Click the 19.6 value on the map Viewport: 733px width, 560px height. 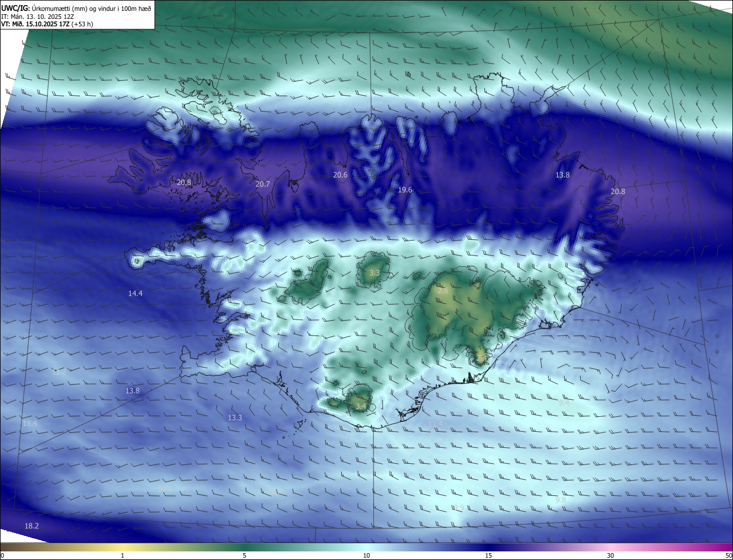coord(405,190)
